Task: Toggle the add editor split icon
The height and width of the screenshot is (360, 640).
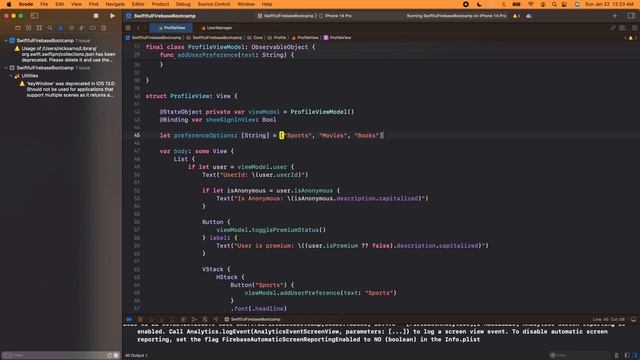Action: point(635,28)
